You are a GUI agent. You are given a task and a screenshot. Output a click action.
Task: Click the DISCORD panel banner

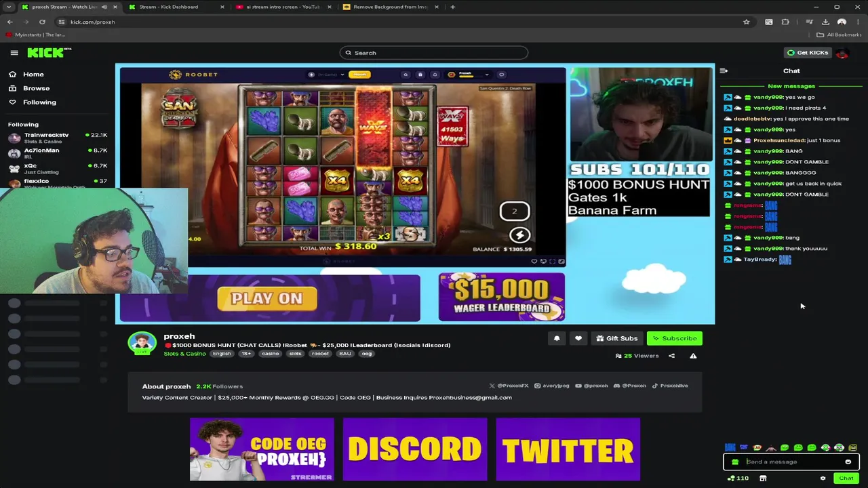pos(415,449)
